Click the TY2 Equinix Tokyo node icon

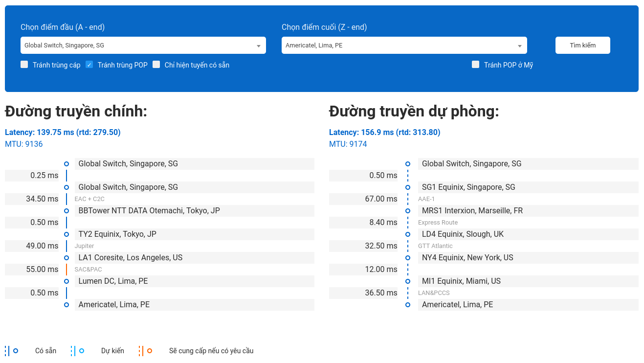coord(67,234)
